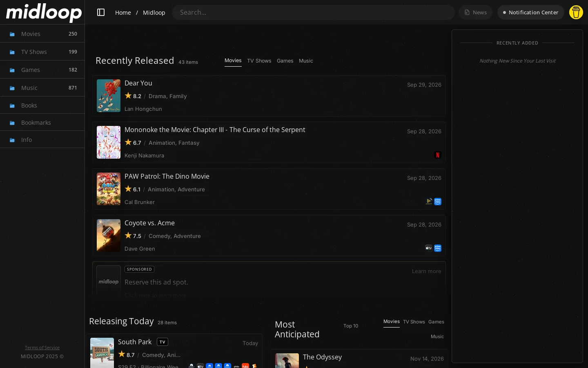The height and width of the screenshot is (368, 588).
Task: Open the Coyote vs. Acme title
Action: [x=149, y=223]
